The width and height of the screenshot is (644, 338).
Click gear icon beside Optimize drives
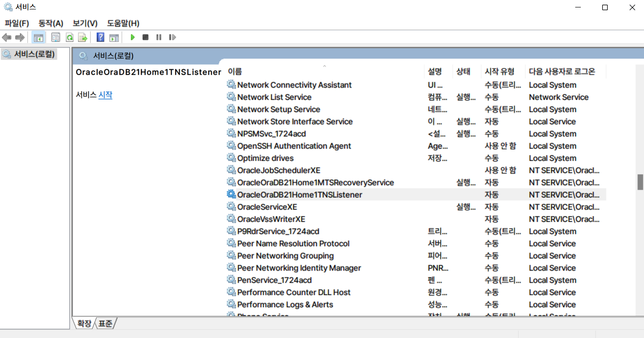coord(231,158)
